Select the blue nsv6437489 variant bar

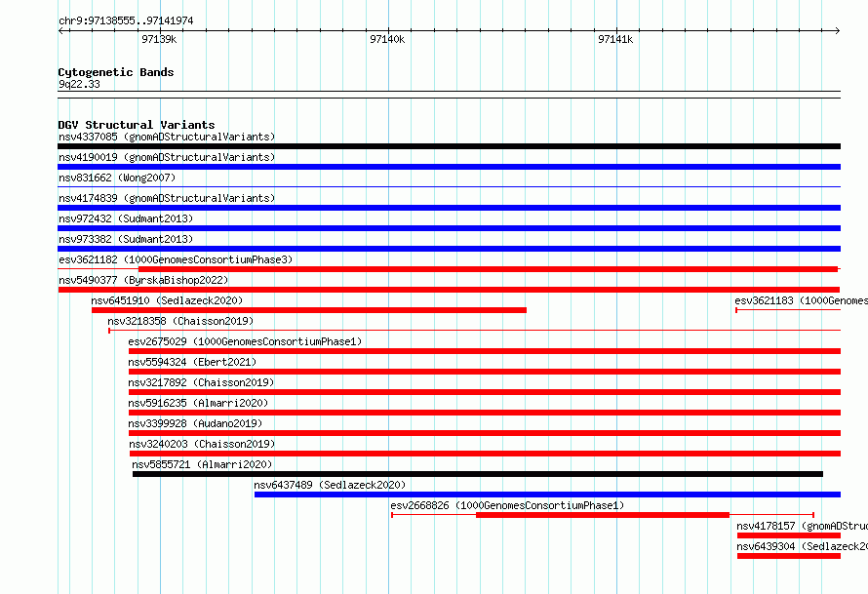[547, 495]
